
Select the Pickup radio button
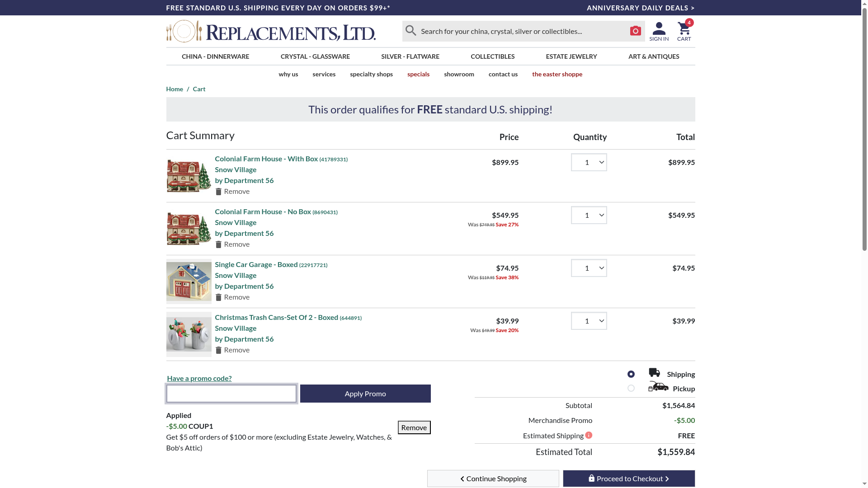click(631, 388)
